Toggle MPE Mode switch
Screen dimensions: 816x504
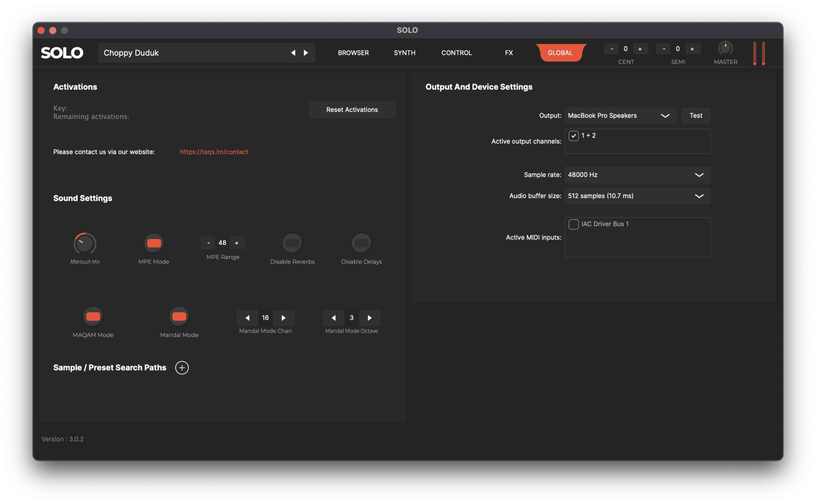(154, 243)
